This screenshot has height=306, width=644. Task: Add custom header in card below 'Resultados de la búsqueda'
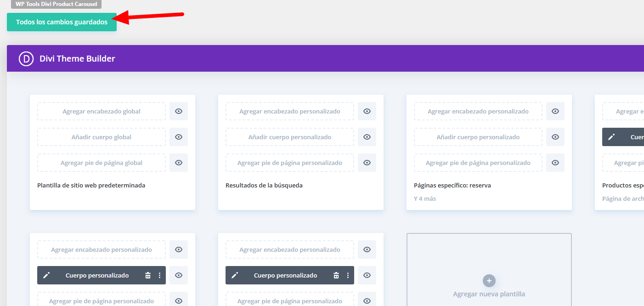290,249
